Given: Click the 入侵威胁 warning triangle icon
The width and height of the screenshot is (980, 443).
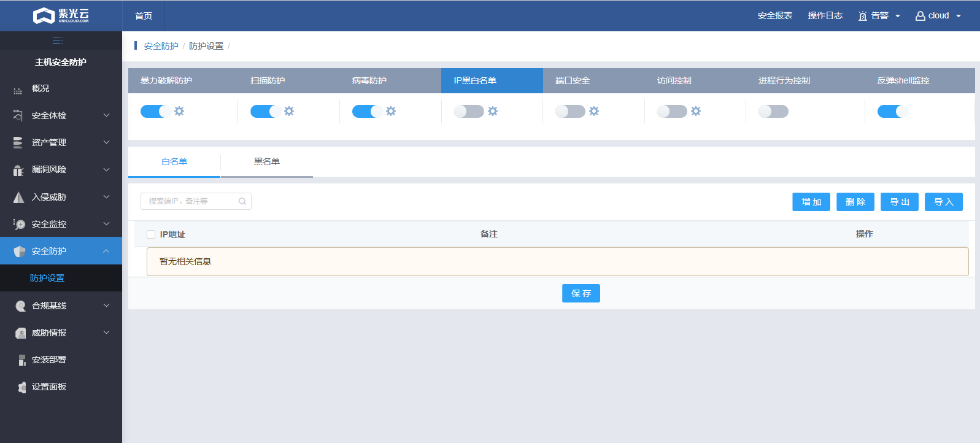Looking at the screenshot, I should pos(19,197).
